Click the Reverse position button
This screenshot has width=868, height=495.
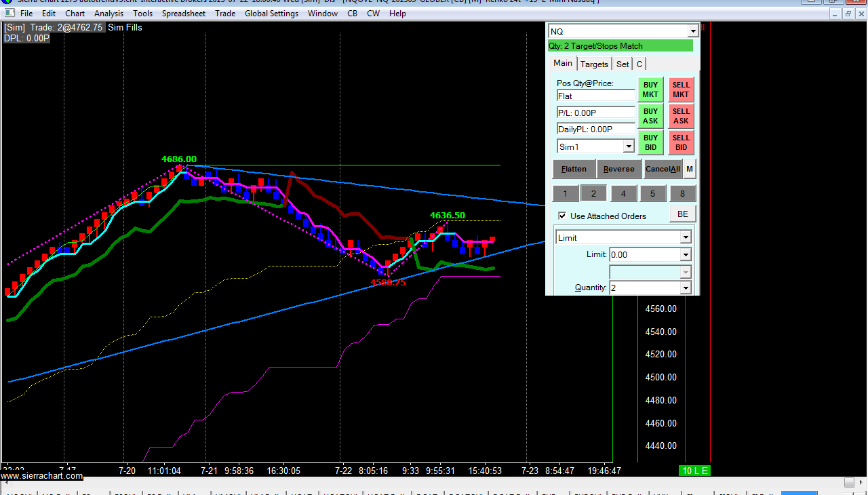619,169
